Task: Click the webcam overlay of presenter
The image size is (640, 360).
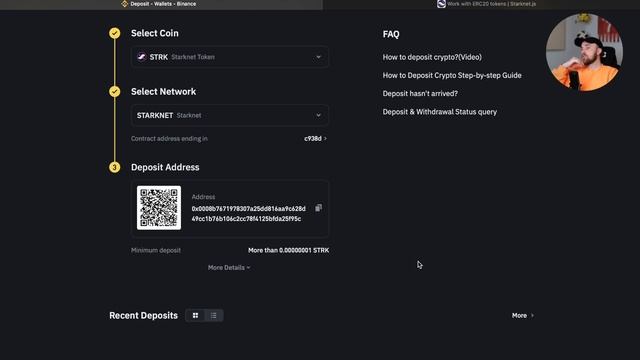Action: tap(584, 52)
